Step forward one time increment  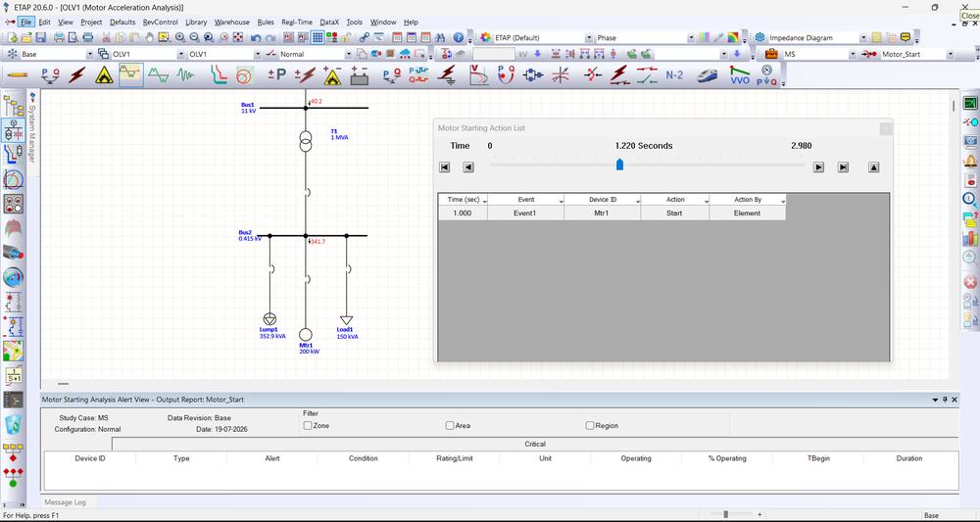coord(818,167)
